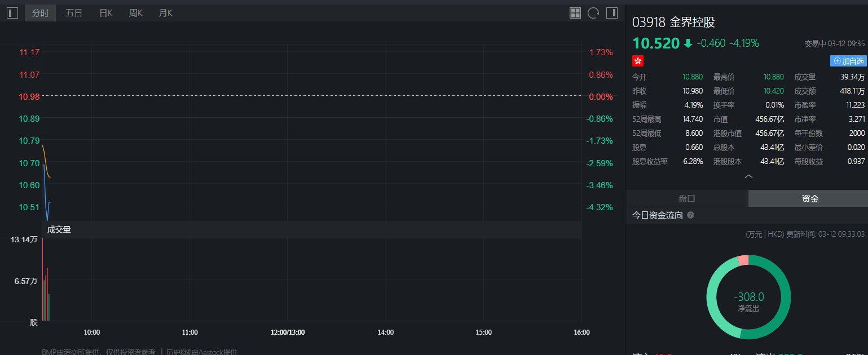Switch to the 五日 chart tab
The width and height of the screenshot is (868, 355).
pyautogui.click(x=74, y=13)
